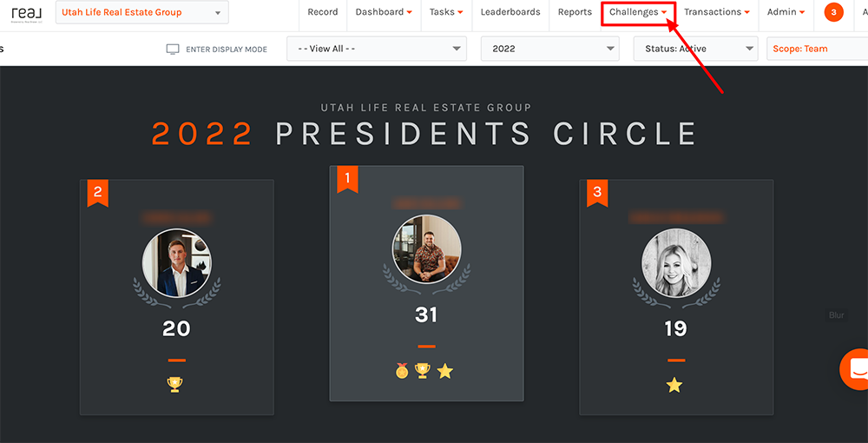The height and width of the screenshot is (443, 868).
Task: Open the Status: Active dropdown
Action: 696,49
